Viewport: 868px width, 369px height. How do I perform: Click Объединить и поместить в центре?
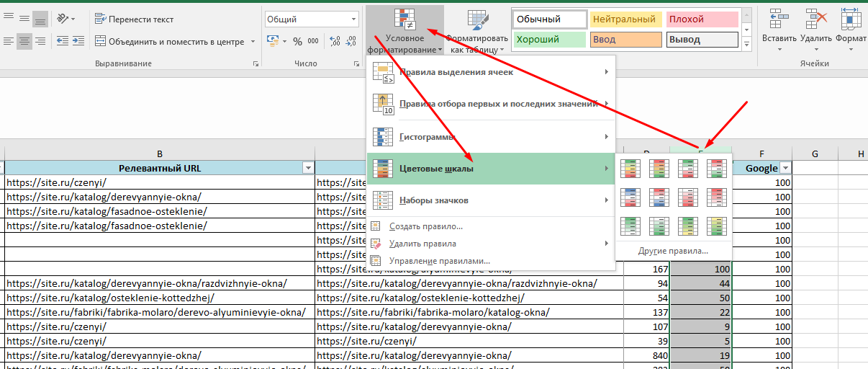tap(170, 41)
